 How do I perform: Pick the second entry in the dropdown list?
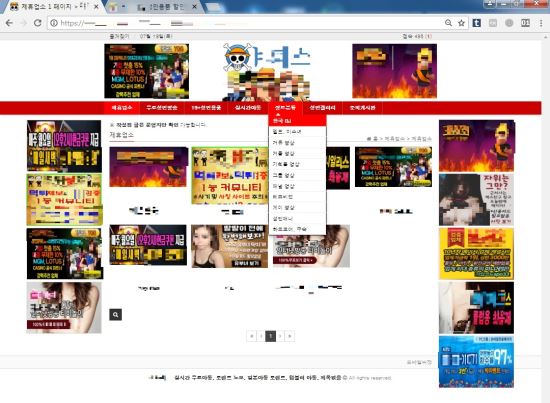(297, 142)
